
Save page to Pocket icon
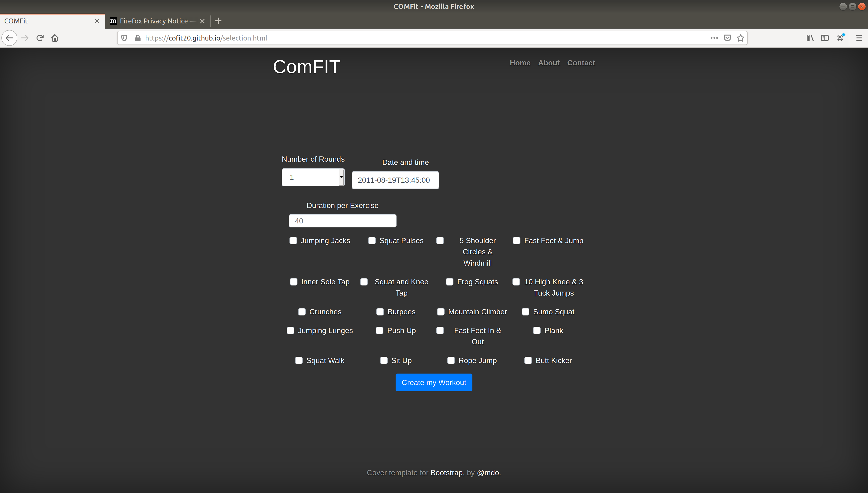pyautogui.click(x=727, y=38)
